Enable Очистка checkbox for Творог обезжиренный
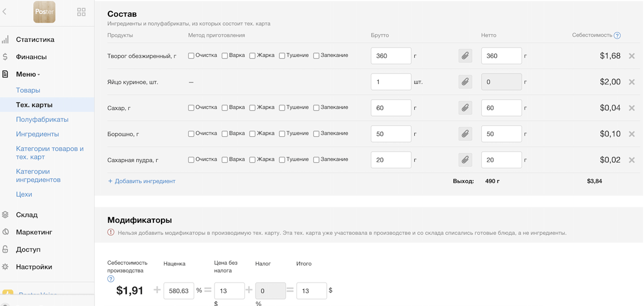644x306 pixels. pyautogui.click(x=191, y=56)
